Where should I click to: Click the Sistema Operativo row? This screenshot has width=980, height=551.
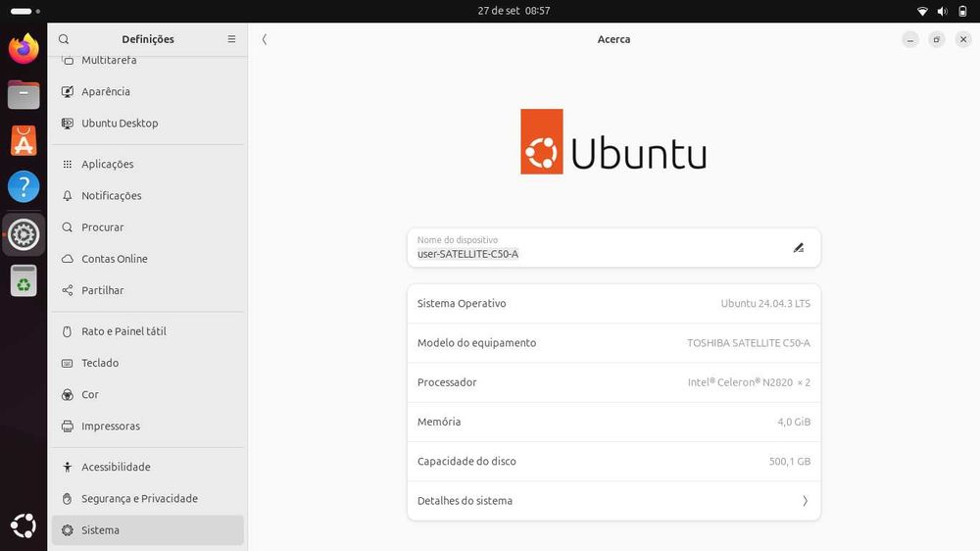(613, 303)
